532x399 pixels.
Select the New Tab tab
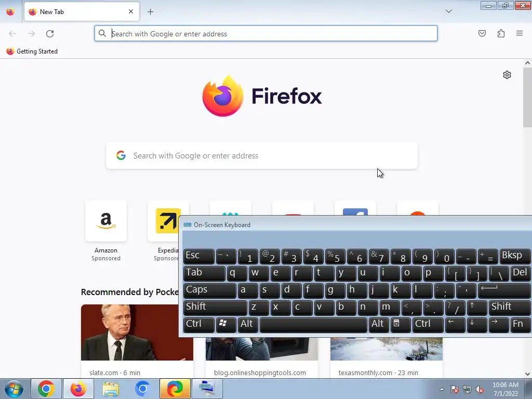point(82,11)
